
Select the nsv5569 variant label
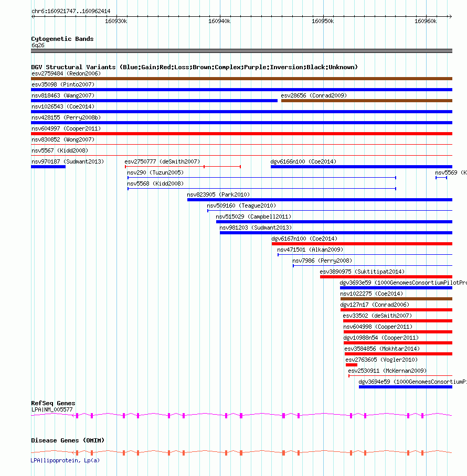(451, 172)
